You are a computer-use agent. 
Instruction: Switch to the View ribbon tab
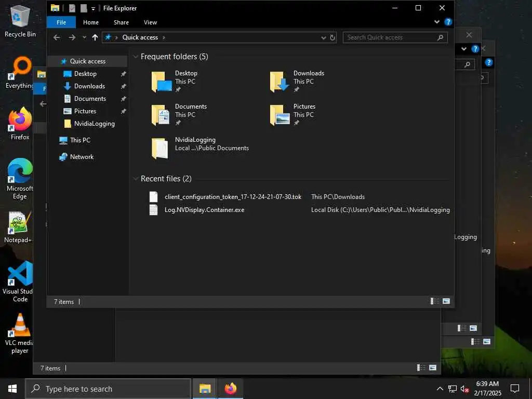[x=150, y=22]
